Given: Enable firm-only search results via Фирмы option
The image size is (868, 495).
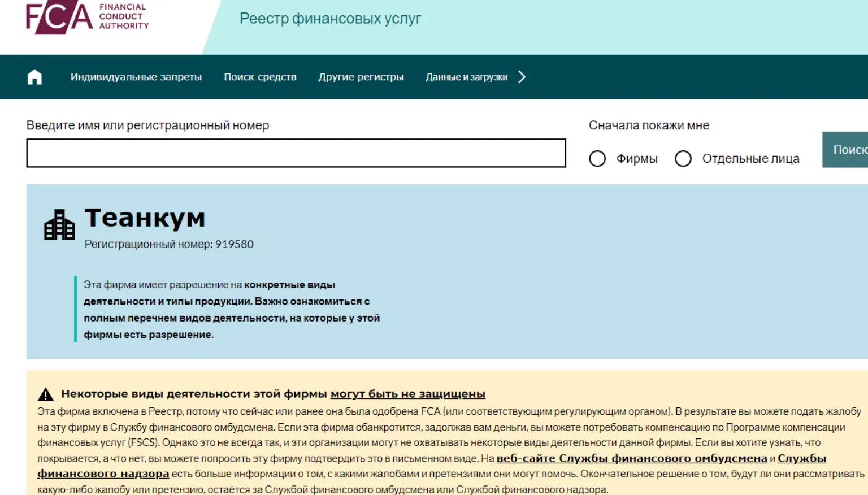Looking at the screenshot, I should tap(597, 159).
